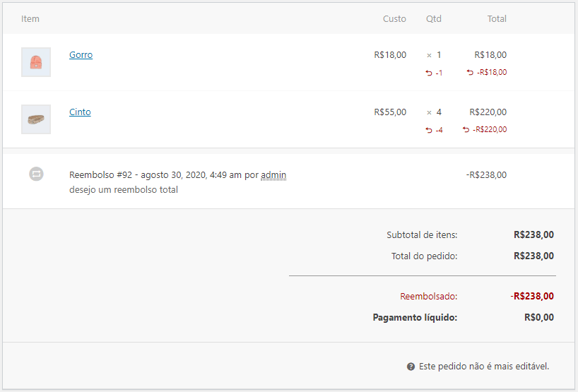The image size is (578, 392).
Task: Click the Custo column header
Action: pyautogui.click(x=394, y=19)
